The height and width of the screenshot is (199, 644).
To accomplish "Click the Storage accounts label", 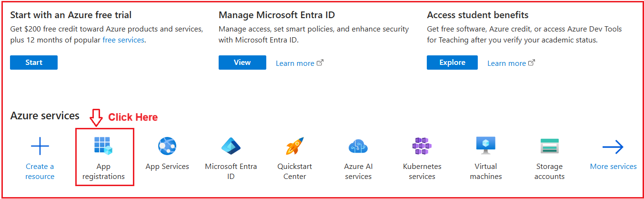I will [x=549, y=171].
